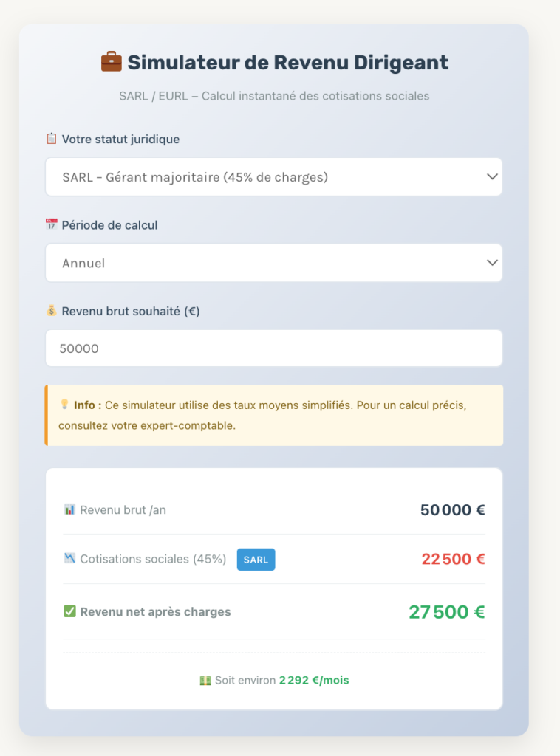The image size is (560, 756).
Task: Click the blue SARL badge
Action: coord(256,560)
